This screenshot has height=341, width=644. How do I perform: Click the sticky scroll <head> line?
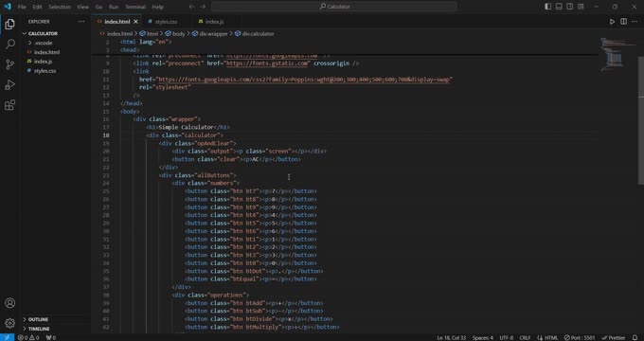130,49
